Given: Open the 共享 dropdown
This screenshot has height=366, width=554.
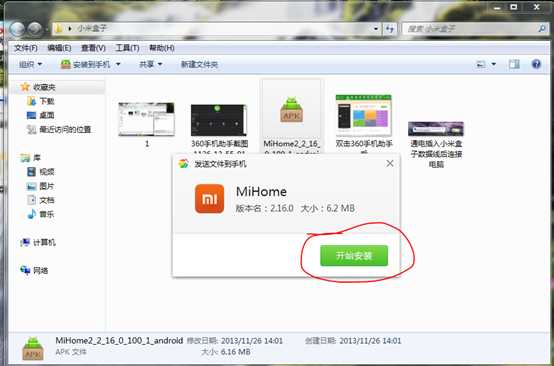Looking at the screenshot, I should click(x=151, y=64).
